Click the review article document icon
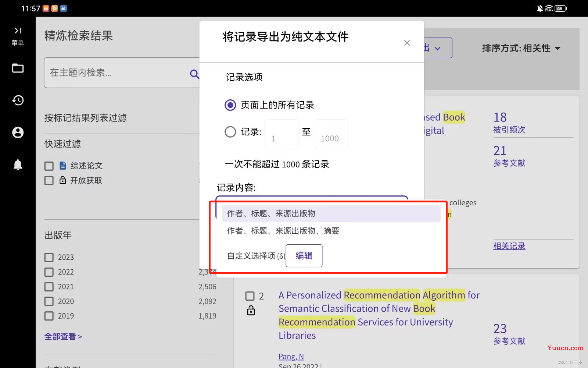This screenshot has width=588, height=368. click(63, 166)
